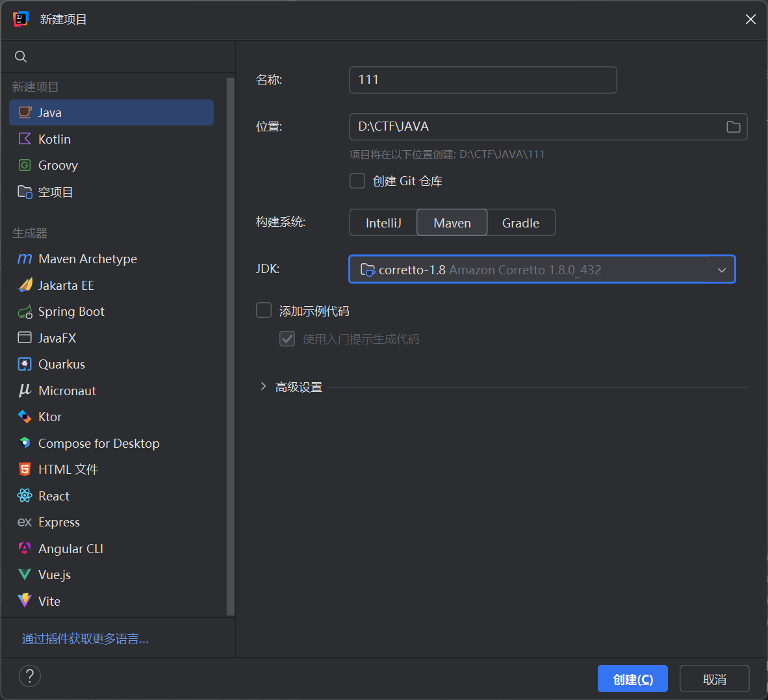Choose the Express generator label
768x700 pixels.
click(58, 522)
